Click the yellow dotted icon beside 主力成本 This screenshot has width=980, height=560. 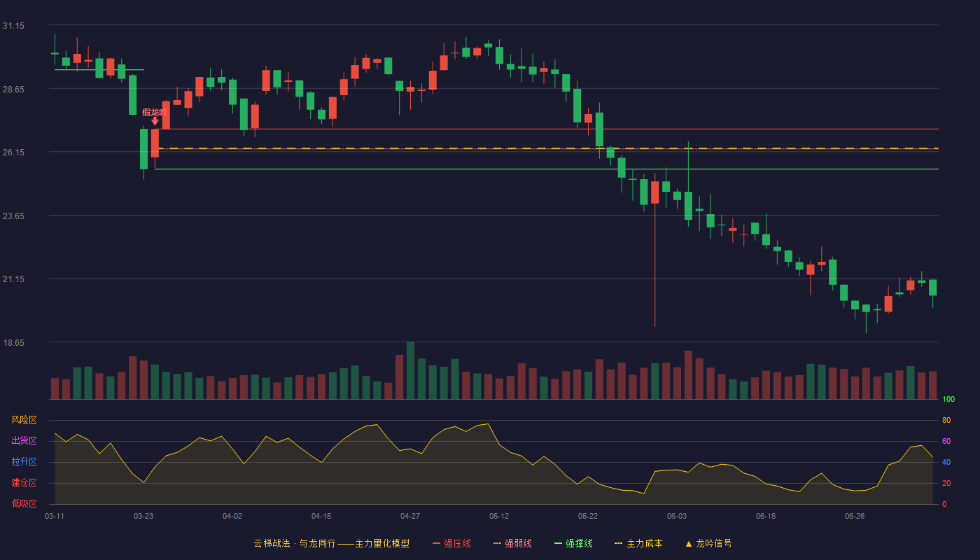pyautogui.click(x=618, y=543)
